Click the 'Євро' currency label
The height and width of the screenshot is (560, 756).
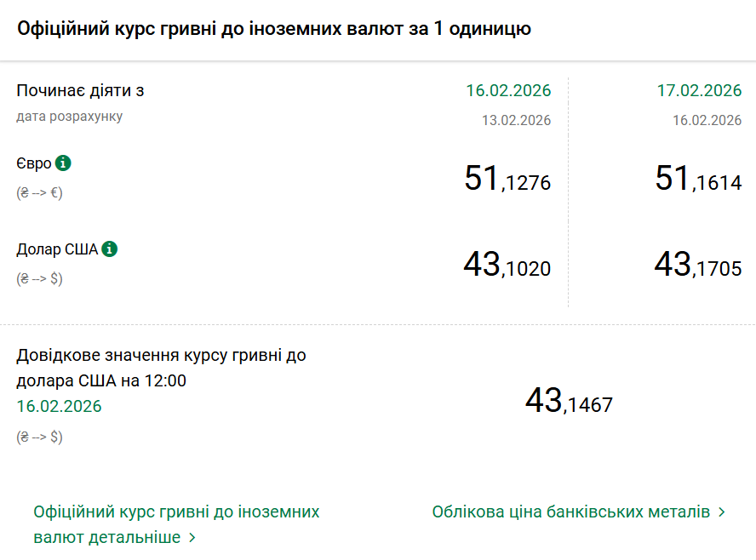(x=34, y=163)
